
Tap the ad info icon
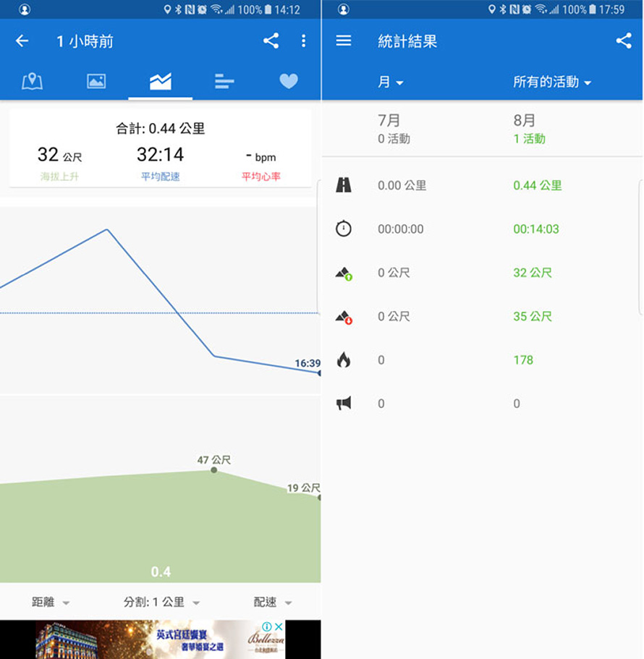(x=266, y=626)
